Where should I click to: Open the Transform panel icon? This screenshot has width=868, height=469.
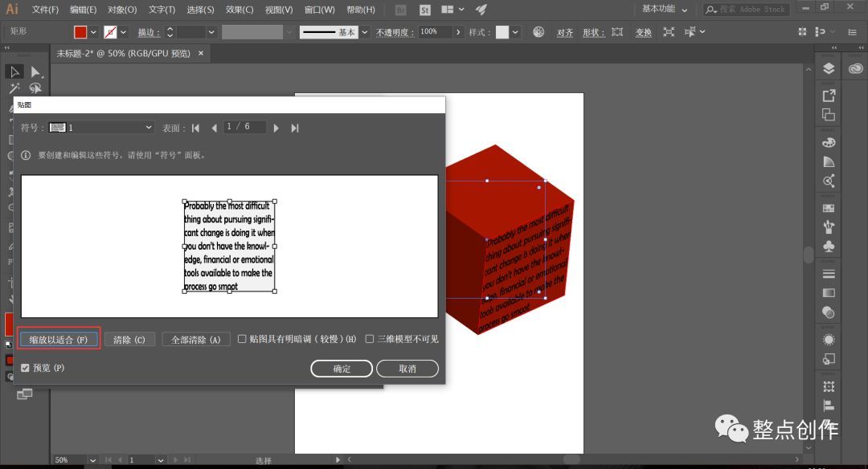828,386
